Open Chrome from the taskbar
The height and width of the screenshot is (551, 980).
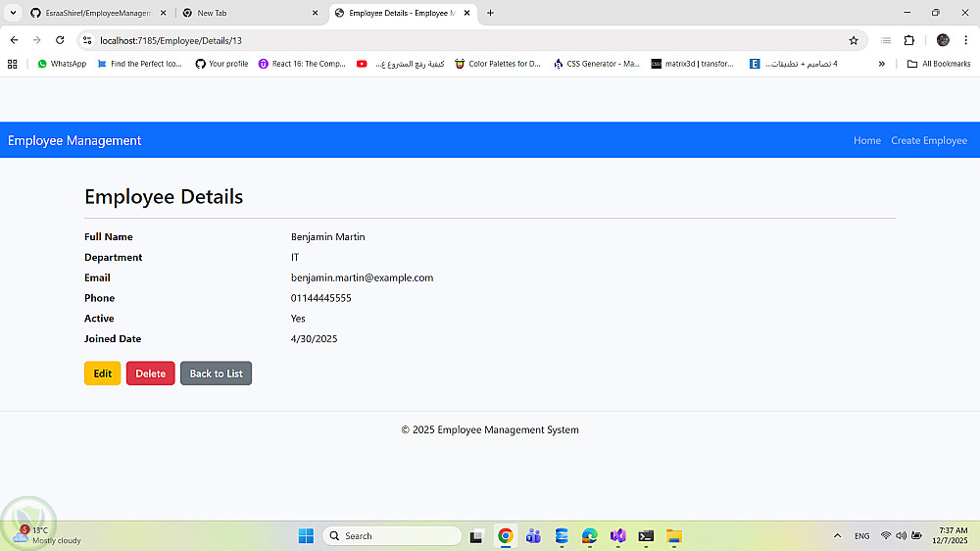(x=506, y=536)
